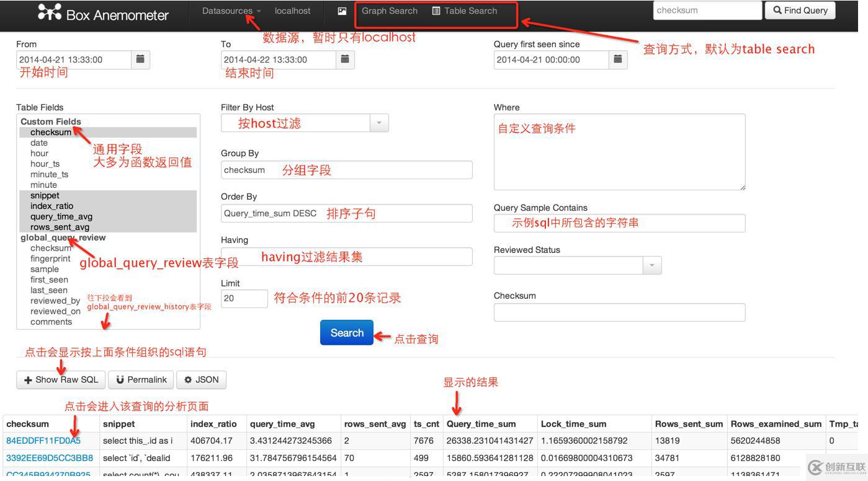Click the Find Query button
The height and width of the screenshot is (481, 868).
coord(800,10)
